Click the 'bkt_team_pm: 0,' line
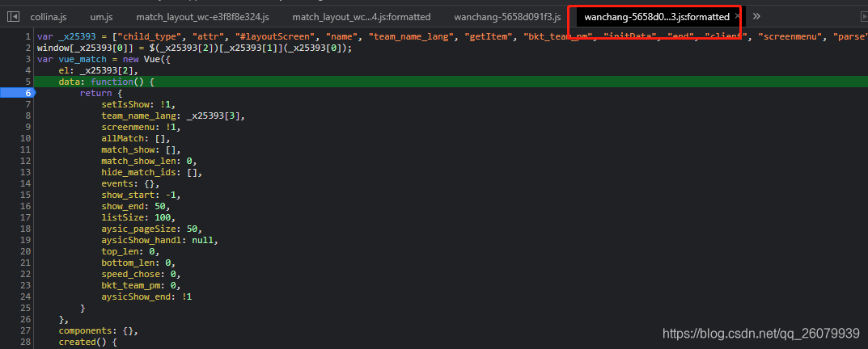The image size is (868, 349). point(141,285)
